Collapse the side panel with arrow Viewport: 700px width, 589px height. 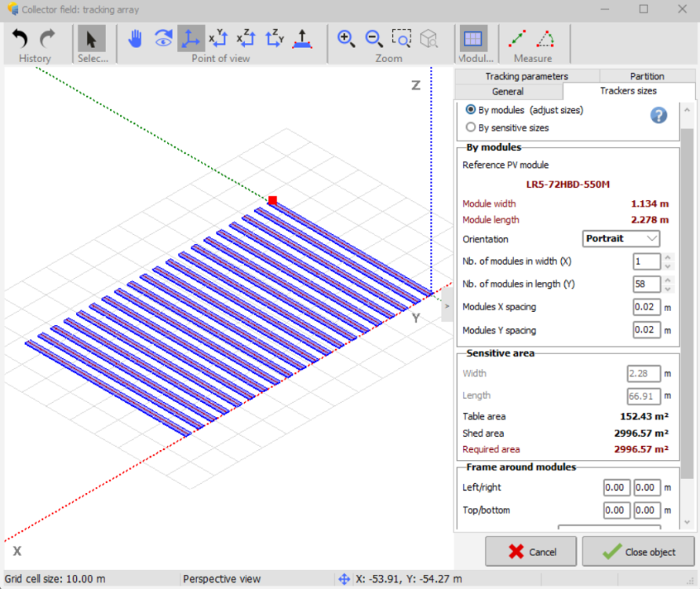tap(447, 306)
